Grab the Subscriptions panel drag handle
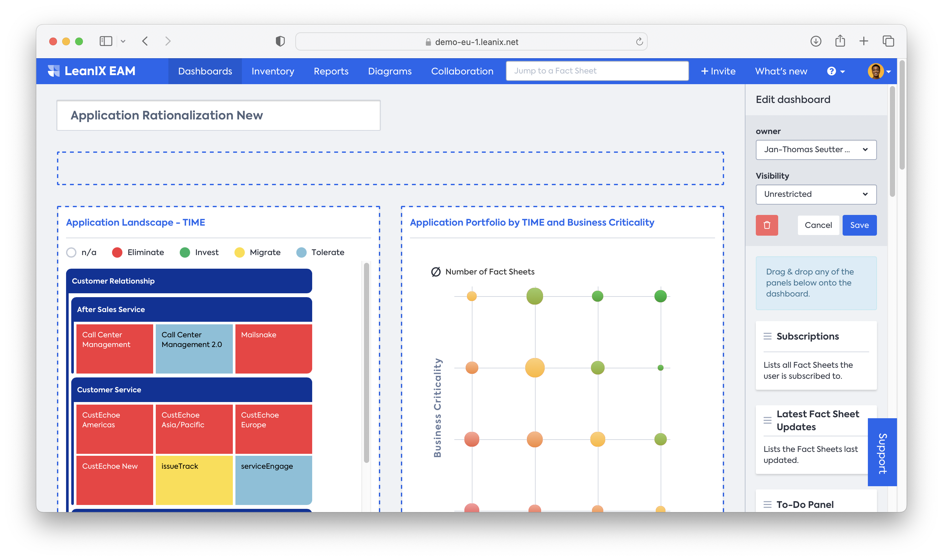Viewport: 943px width, 560px height. pyautogui.click(x=767, y=336)
